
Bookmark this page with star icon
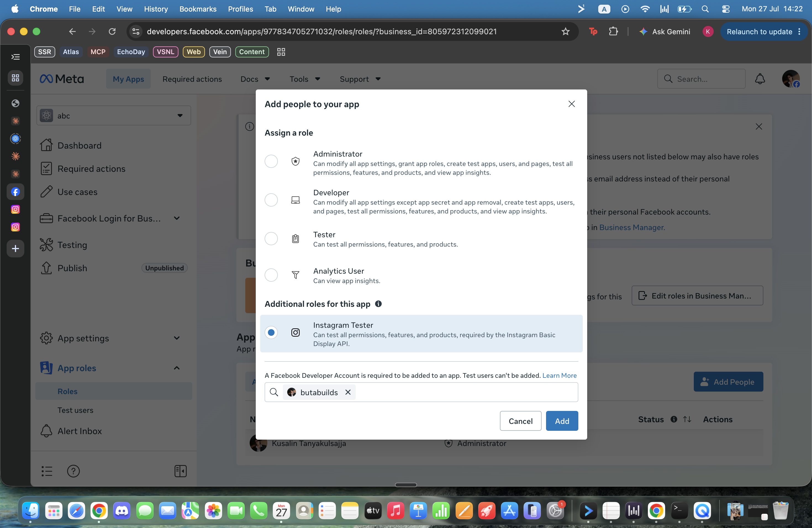point(566,32)
